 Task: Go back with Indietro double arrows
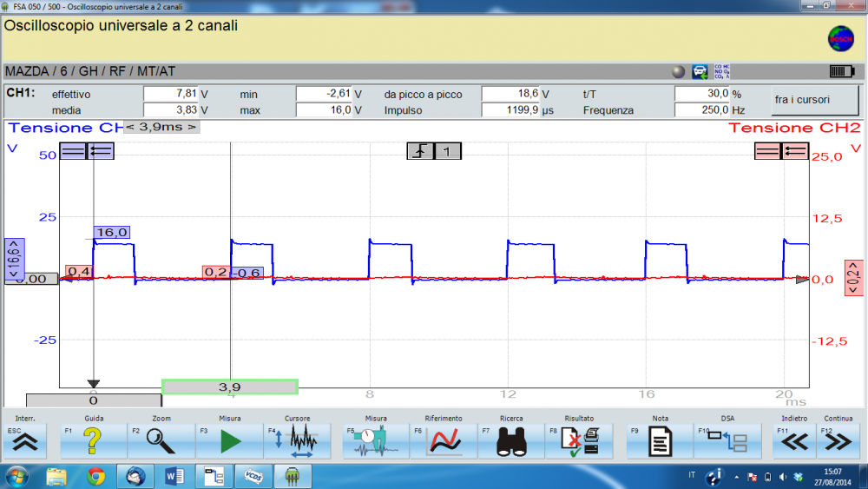tap(794, 441)
